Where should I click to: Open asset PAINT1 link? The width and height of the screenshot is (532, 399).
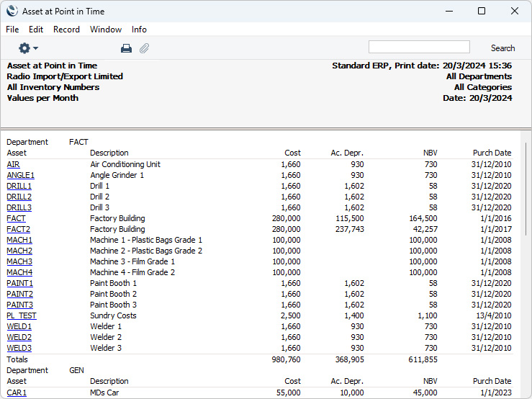[x=19, y=283]
